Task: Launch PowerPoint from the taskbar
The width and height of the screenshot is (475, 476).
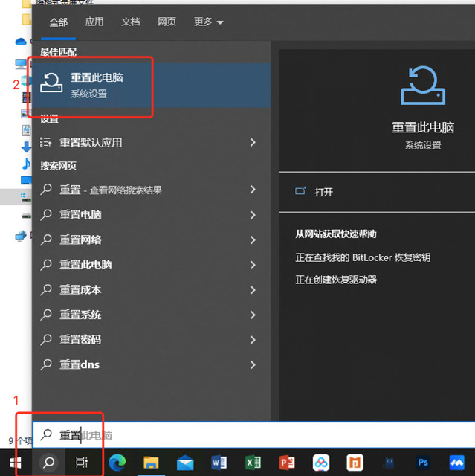Action: pyautogui.click(x=287, y=463)
